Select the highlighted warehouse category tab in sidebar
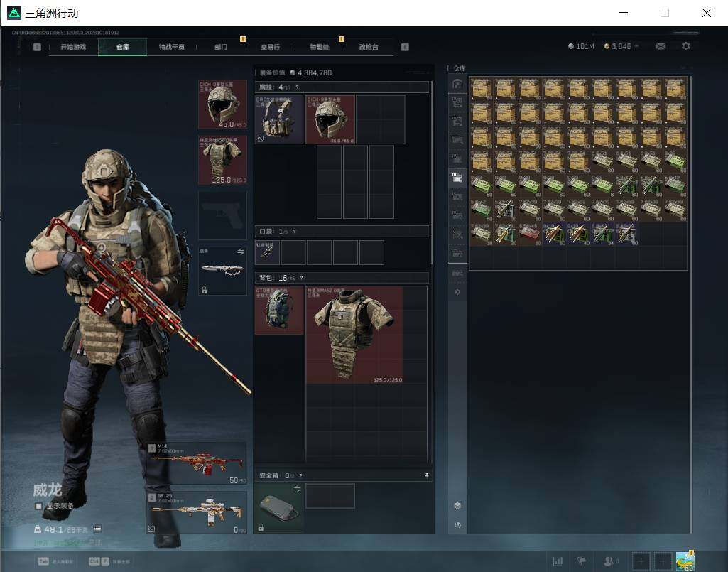Viewport: 728px width, 572px height. (x=457, y=178)
